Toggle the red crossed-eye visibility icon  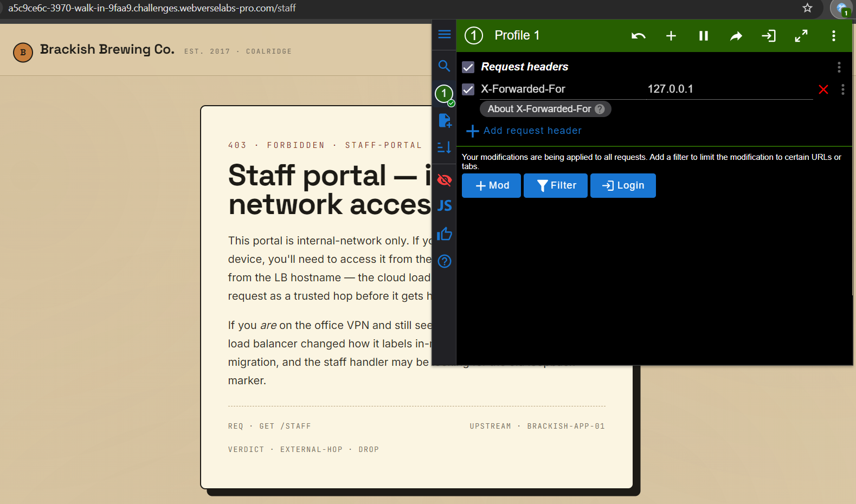tap(444, 180)
